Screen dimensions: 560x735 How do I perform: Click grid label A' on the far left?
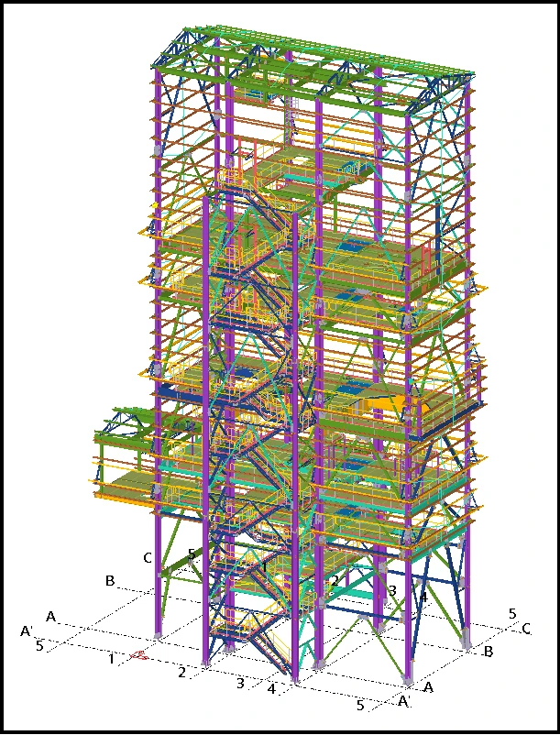[27, 631]
